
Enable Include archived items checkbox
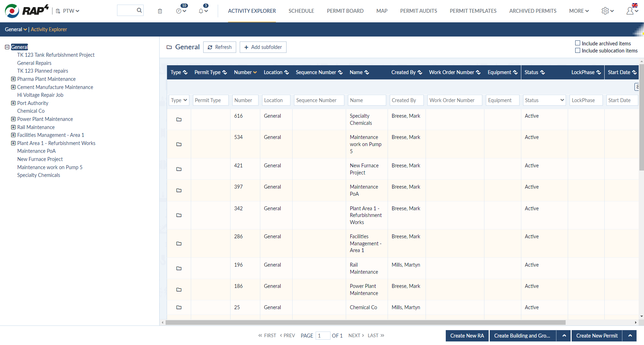click(578, 43)
